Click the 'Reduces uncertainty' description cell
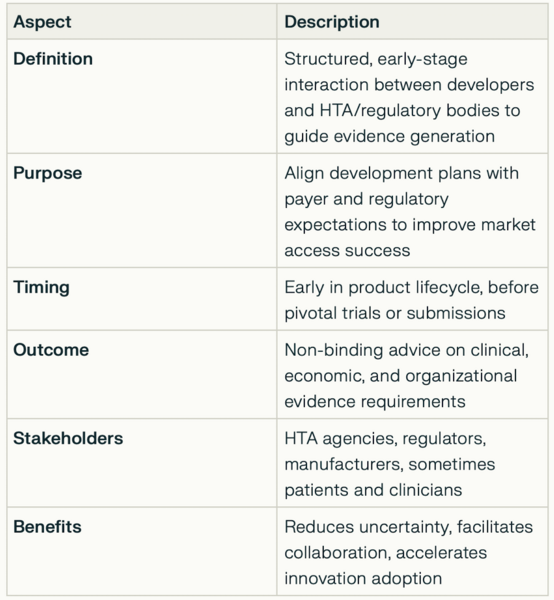The width and height of the screenshot is (554, 600). click(412, 551)
